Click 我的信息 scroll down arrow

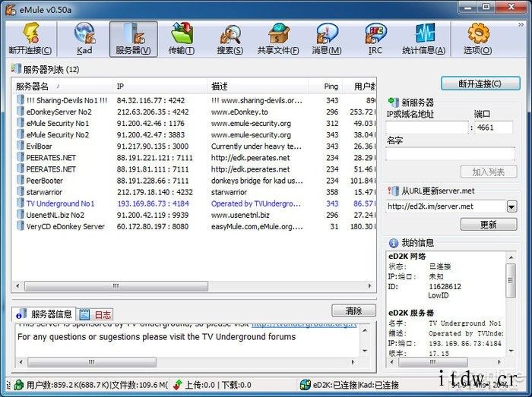(511, 351)
